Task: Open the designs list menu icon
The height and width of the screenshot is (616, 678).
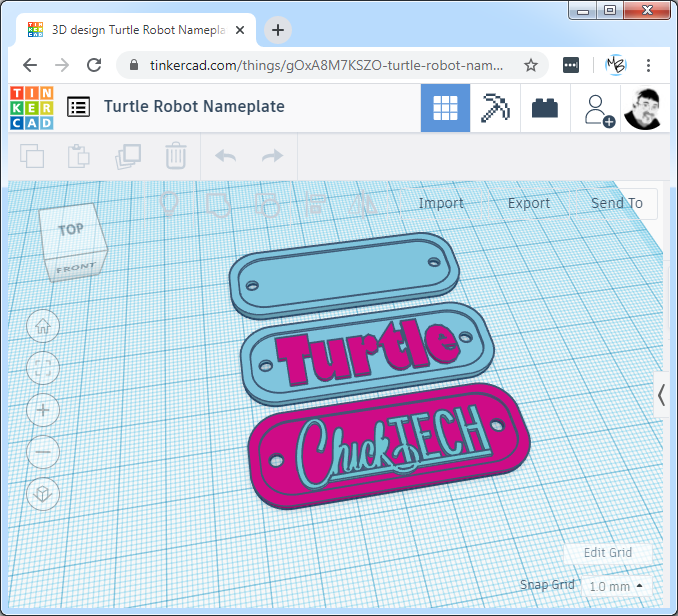Action: pos(79,107)
